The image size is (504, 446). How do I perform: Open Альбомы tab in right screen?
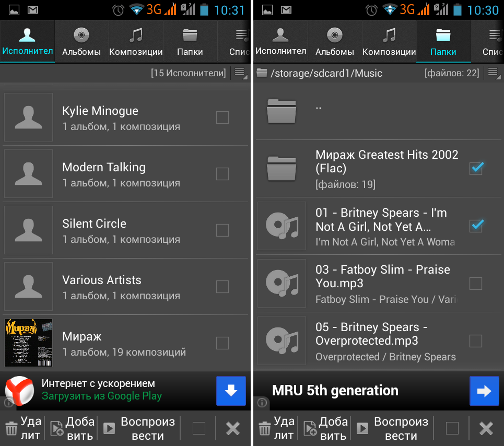[x=335, y=41]
